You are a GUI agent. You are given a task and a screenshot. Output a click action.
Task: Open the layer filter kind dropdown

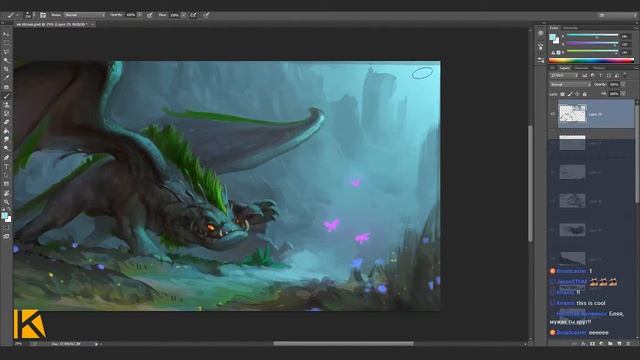click(x=564, y=76)
